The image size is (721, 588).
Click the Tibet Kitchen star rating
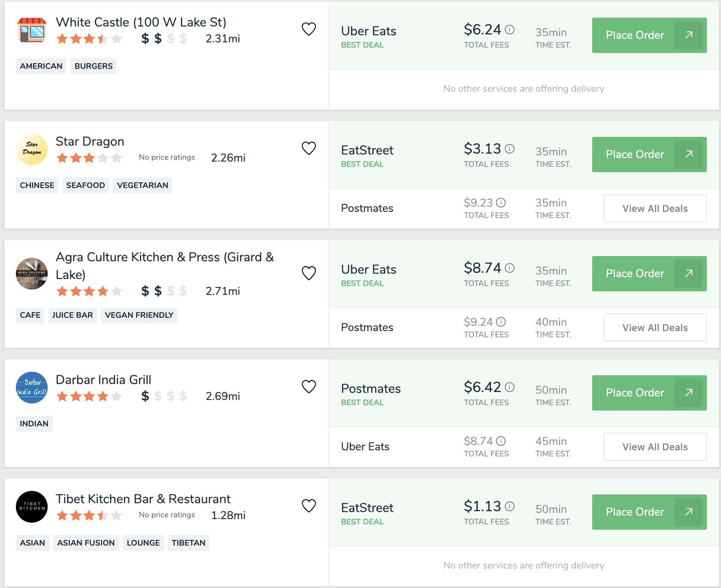click(90, 516)
